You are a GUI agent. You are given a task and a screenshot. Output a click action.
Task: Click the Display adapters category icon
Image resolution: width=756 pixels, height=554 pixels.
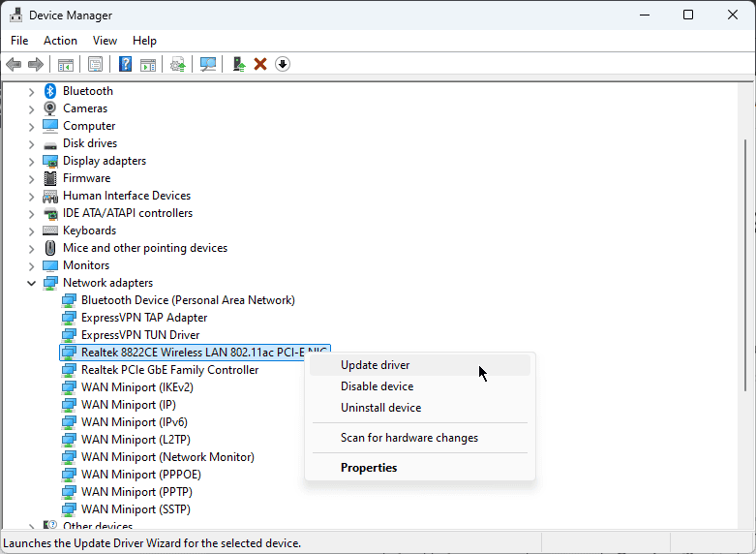pyautogui.click(x=50, y=161)
